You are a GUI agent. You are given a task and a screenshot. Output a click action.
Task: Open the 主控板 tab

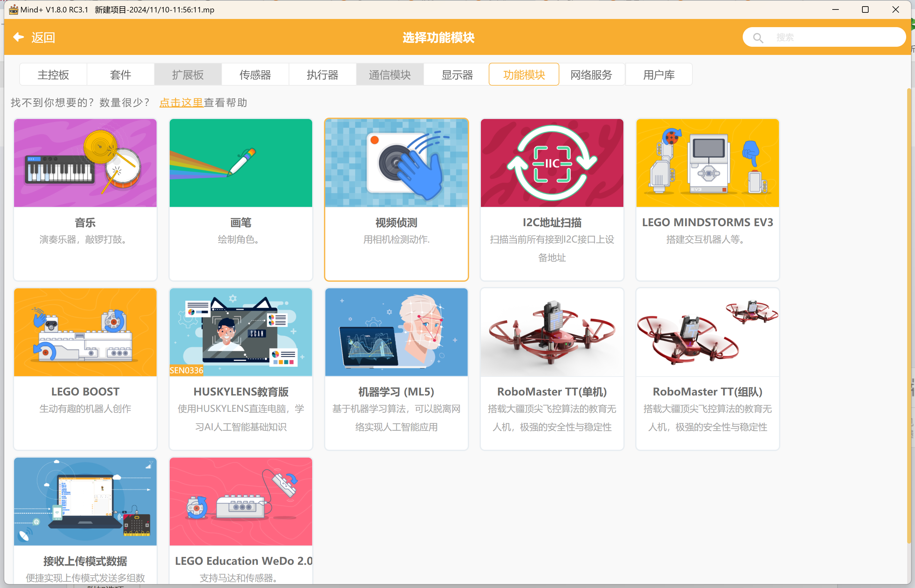[x=53, y=75]
